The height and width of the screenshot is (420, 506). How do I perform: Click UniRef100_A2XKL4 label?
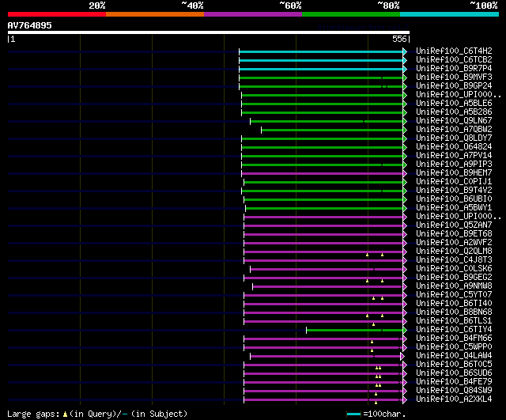(454, 399)
